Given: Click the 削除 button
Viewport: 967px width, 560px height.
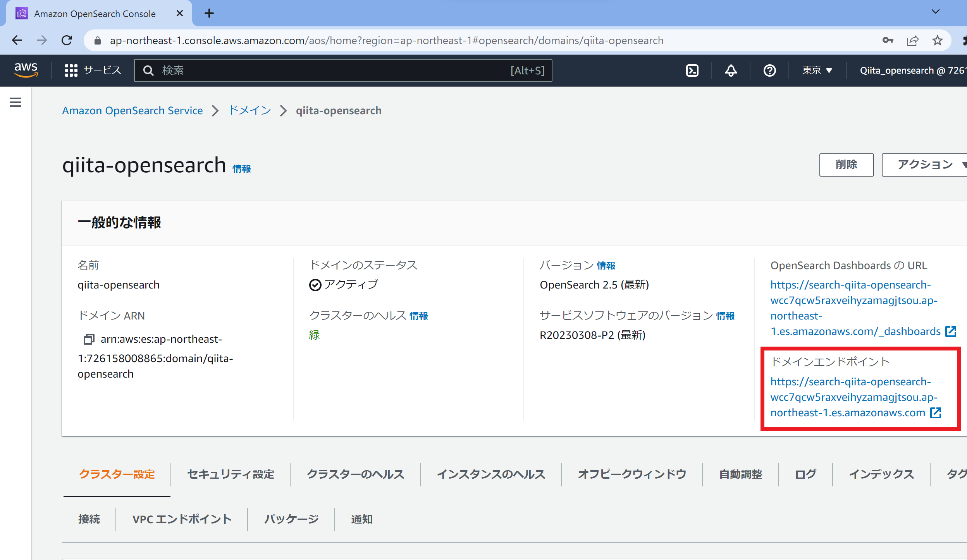Looking at the screenshot, I should pos(846,165).
